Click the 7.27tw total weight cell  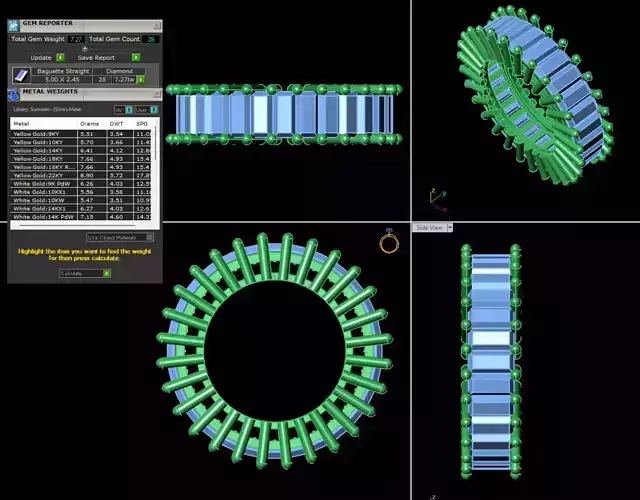pyautogui.click(x=124, y=80)
